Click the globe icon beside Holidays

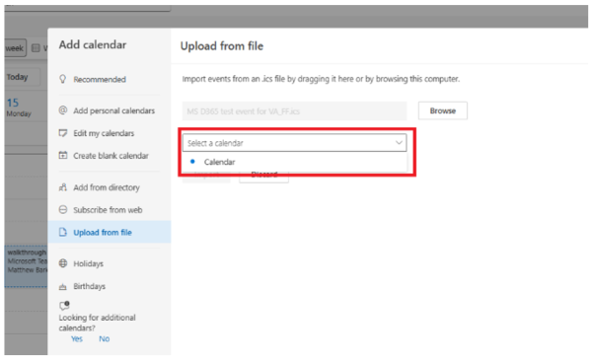pos(63,263)
